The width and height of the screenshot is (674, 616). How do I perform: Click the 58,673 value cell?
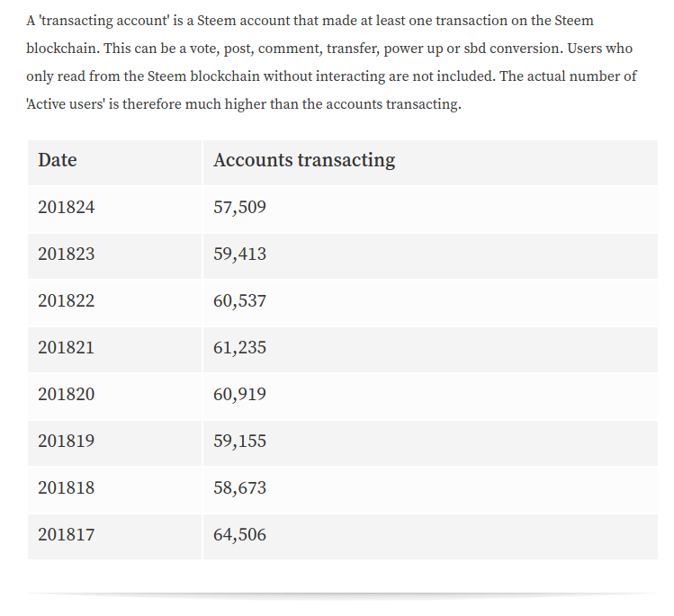[430, 490]
